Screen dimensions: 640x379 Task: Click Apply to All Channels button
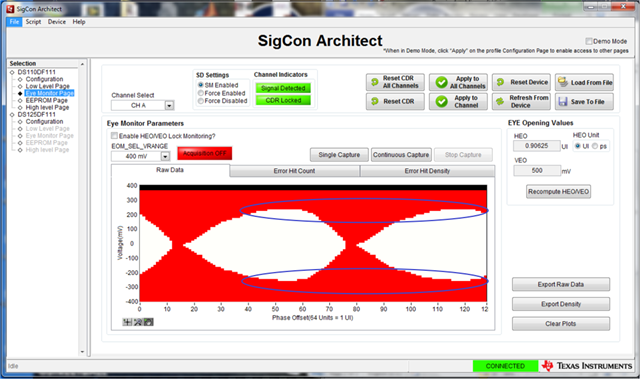coord(458,82)
